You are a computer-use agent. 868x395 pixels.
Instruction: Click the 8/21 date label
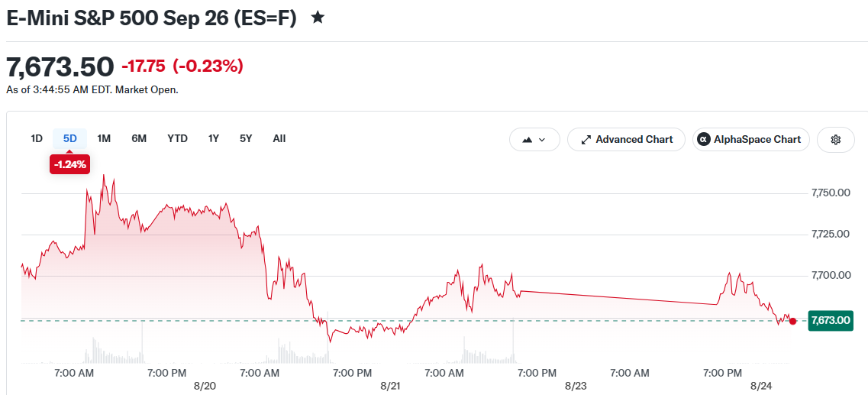coord(390,386)
